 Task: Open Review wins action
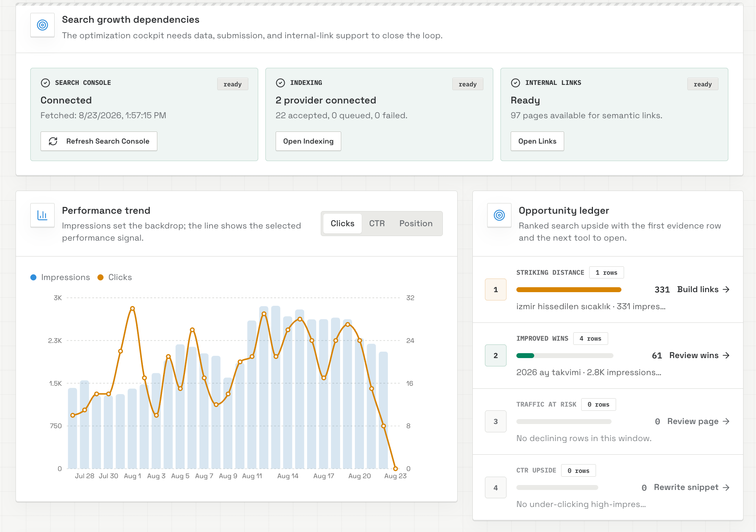click(x=700, y=355)
